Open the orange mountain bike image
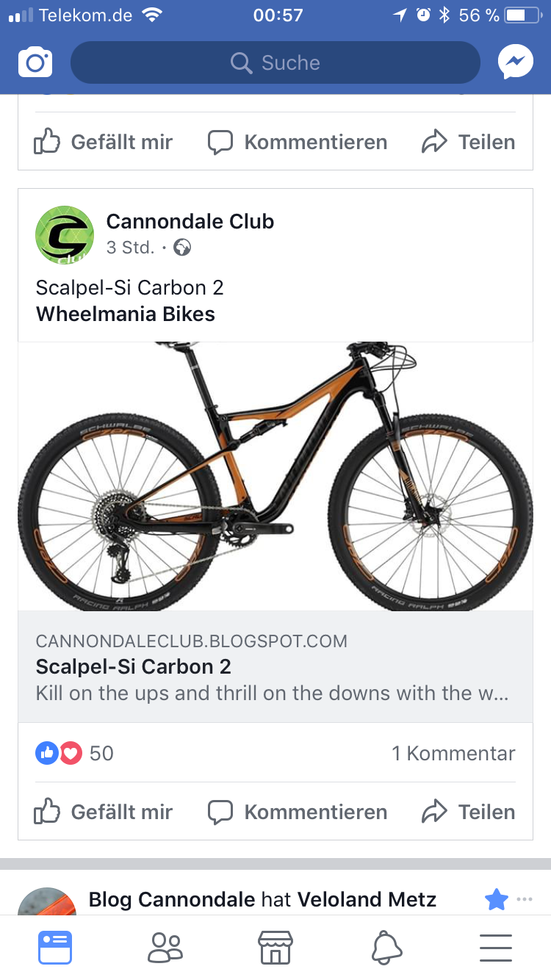Image resolution: width=551 pixels, height=980 pixels. pos(275,476)
